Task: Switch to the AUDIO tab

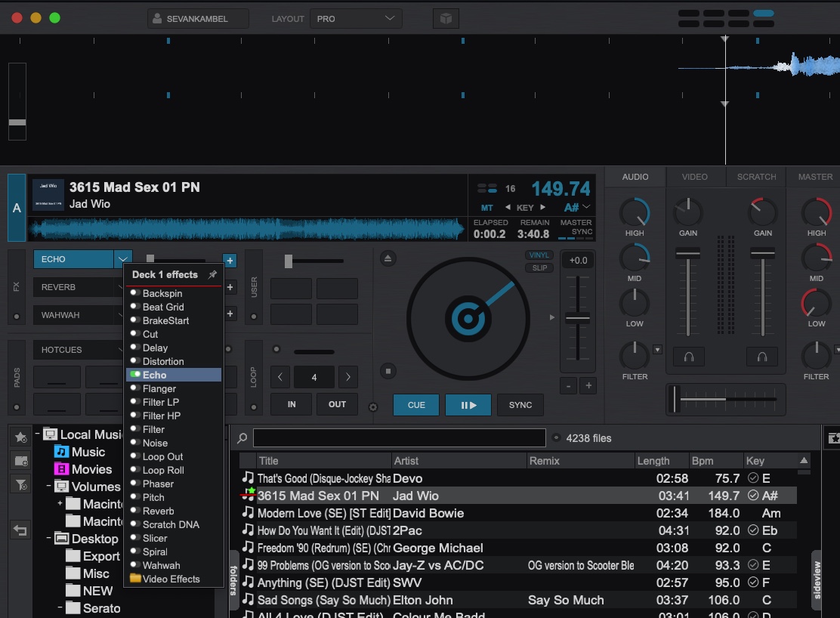Action: [635, 177]
